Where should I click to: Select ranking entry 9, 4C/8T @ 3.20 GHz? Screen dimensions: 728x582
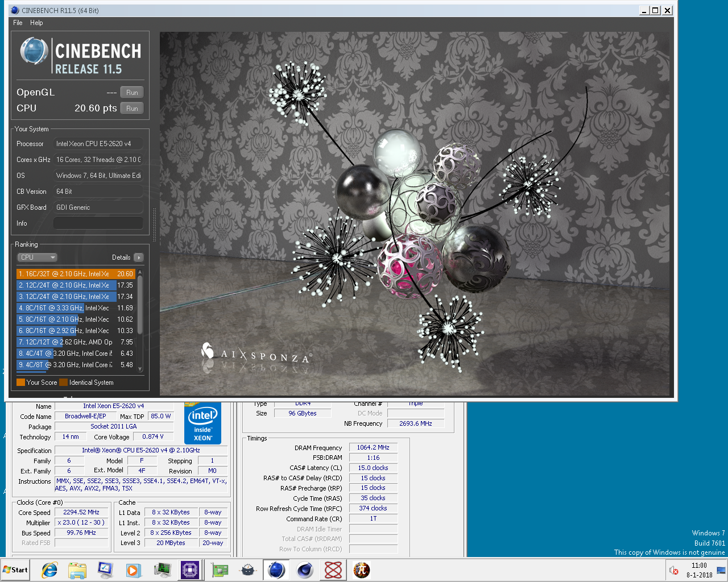pyautogui.click(x=76, y=365)
